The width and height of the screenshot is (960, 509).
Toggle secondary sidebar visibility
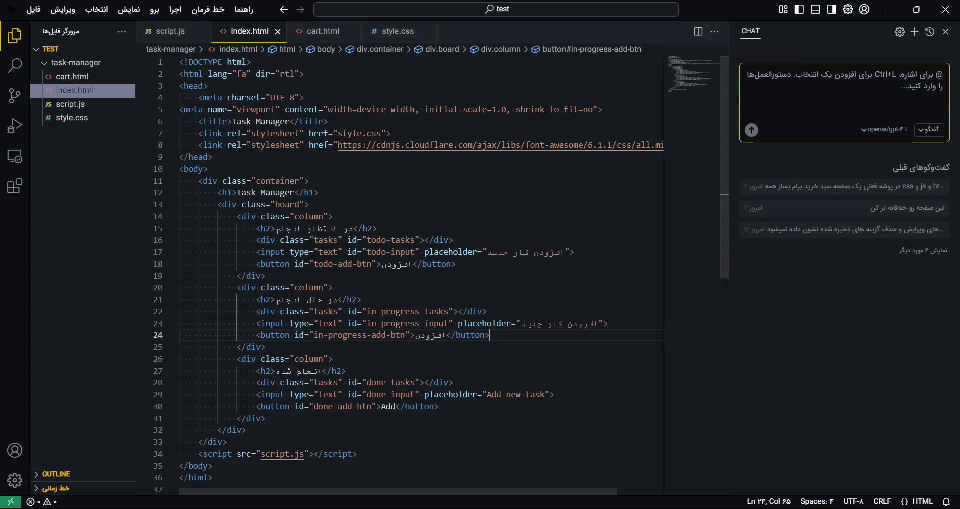[831, 9]
